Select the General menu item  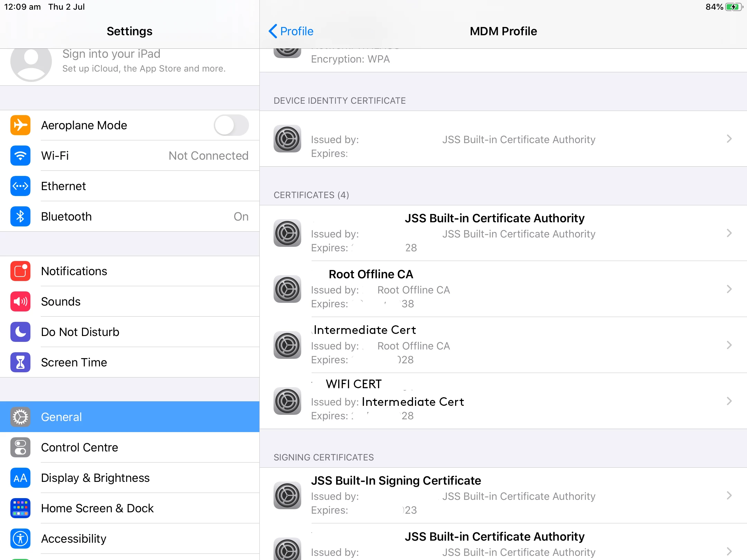coord(130,417)
